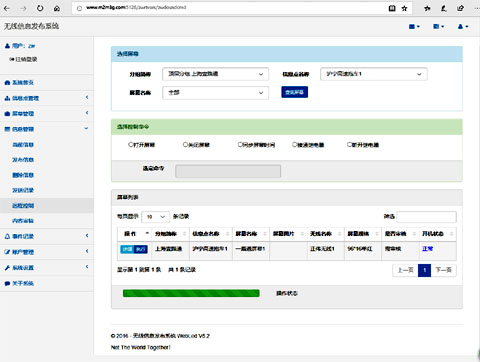Click the wrench icon for 系统设置
Viewport: 480px width, 362px height.
click(7, 268)
